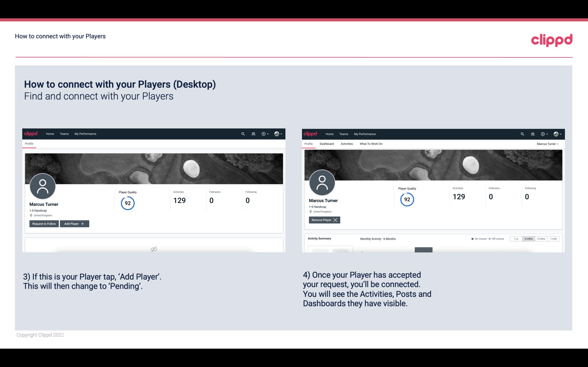This screenshot has height=367, width=588.
Task: Click the search icon in right nav bar
Action: tap(522, 133)
